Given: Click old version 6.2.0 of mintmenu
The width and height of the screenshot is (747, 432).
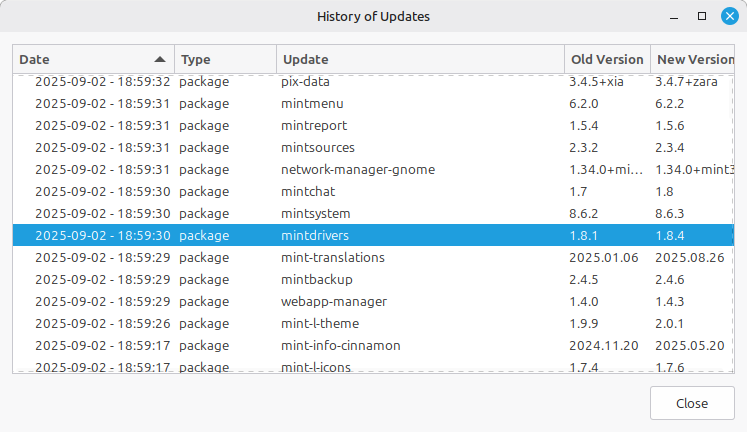Looking at the screenshot, I should pyautogui.click(x=584, y=103).
